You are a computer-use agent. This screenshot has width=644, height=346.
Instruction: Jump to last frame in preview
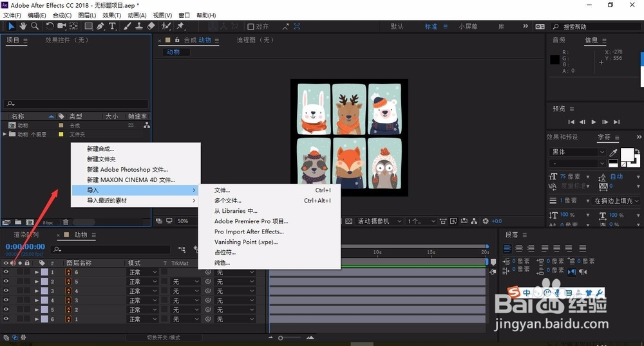[x=616, y=122]
